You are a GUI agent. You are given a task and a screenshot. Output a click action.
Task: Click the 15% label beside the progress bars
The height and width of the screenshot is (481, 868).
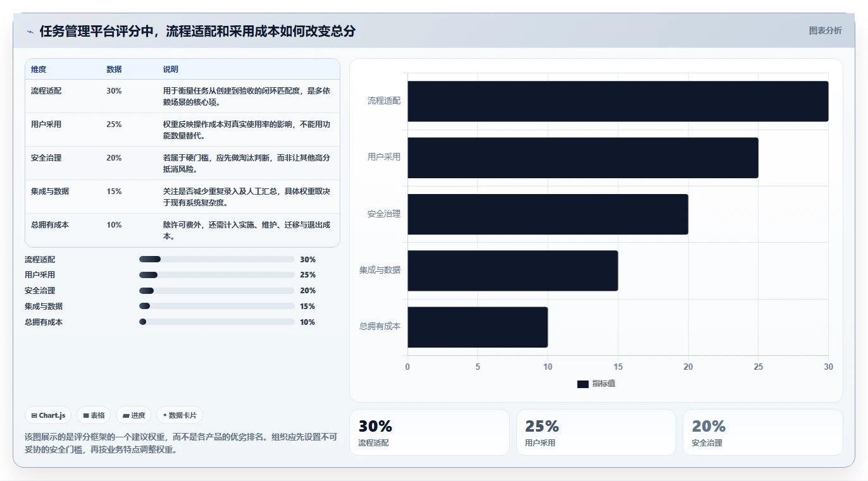[x=307, y=307]
